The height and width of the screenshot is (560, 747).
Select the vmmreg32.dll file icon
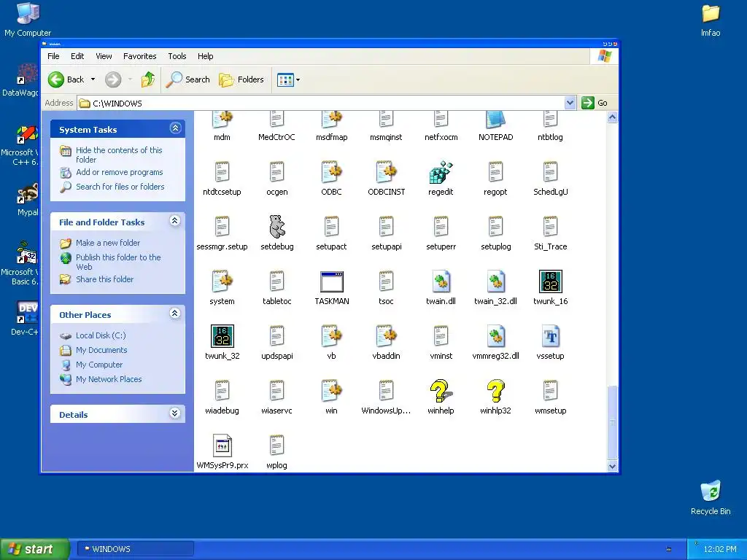pyautogui.click(x=495, y=336)
